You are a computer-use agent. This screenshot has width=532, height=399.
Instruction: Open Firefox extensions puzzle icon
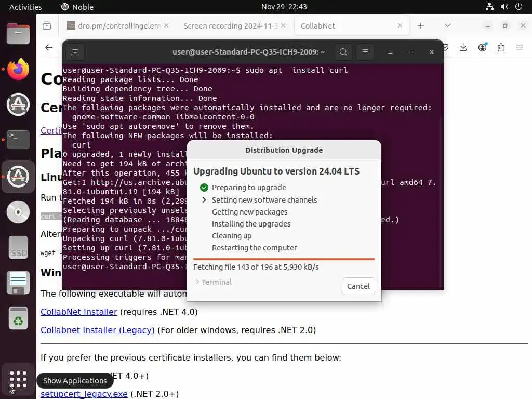501,47
